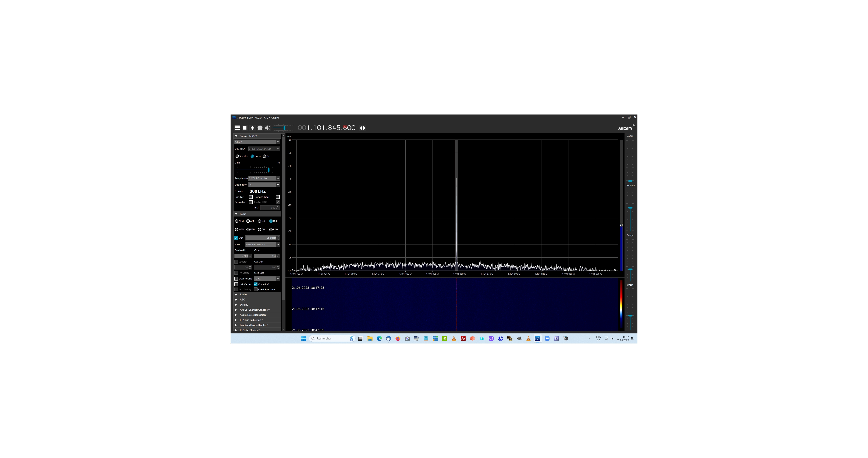Click the plus new slice icon
This screenshot has width=868, height=458.
click(x=252, y=128)
